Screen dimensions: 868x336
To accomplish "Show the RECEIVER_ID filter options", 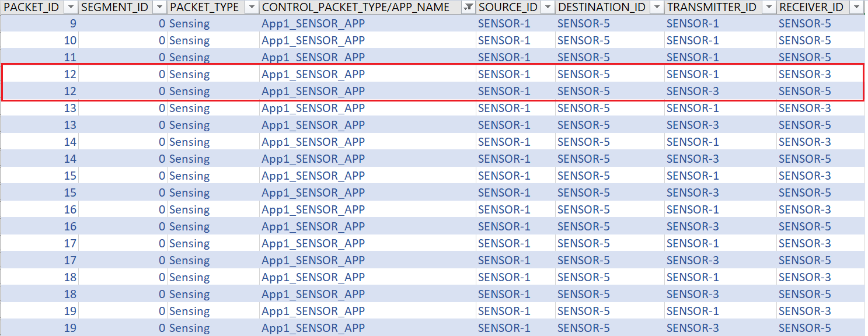I will (856, 7).
